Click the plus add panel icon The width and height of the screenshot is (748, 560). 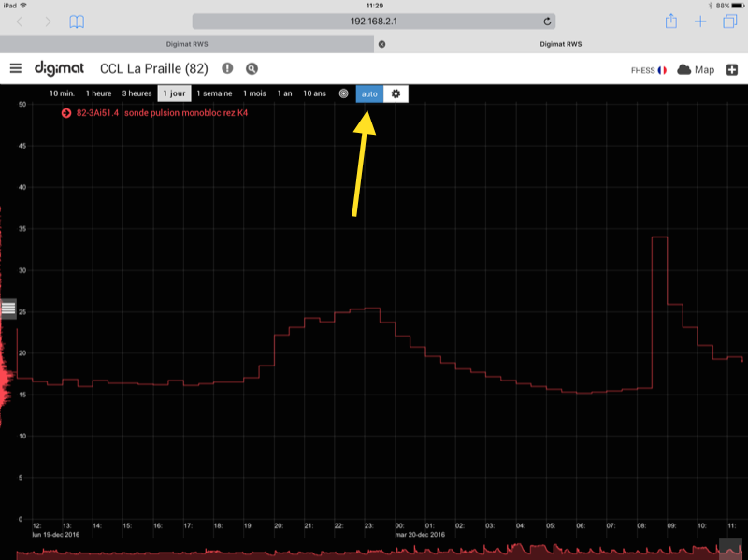[x=732, y=69]
